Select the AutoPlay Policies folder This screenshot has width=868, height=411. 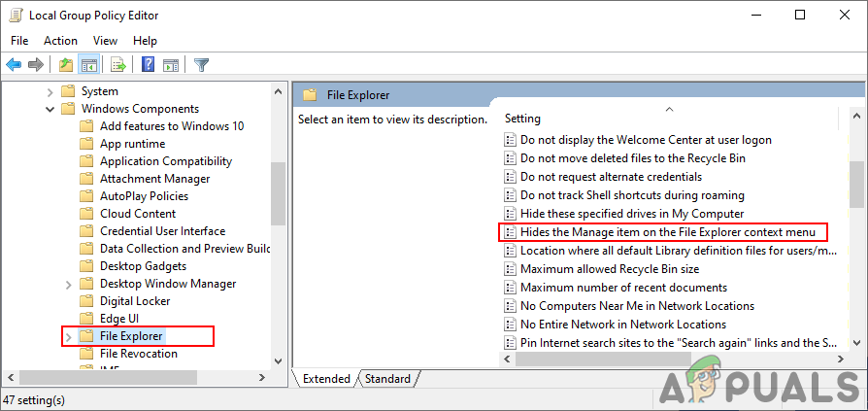(x=144, y=196)
